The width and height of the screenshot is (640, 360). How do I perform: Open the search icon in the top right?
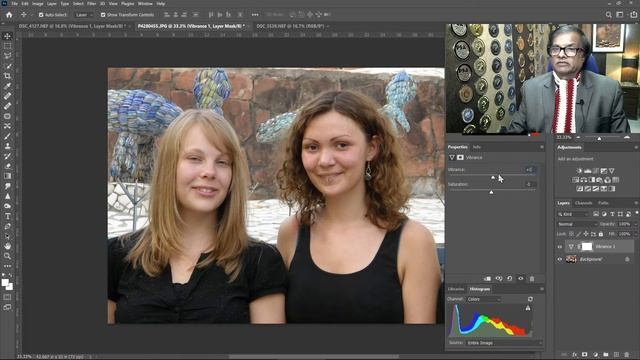[x=609, y=15]
